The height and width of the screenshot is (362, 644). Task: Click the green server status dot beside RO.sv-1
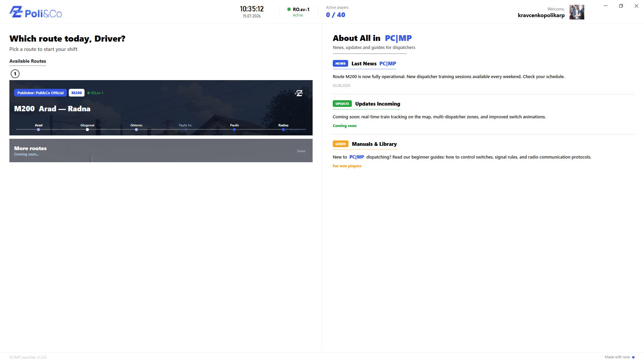[x=289, y=9]
